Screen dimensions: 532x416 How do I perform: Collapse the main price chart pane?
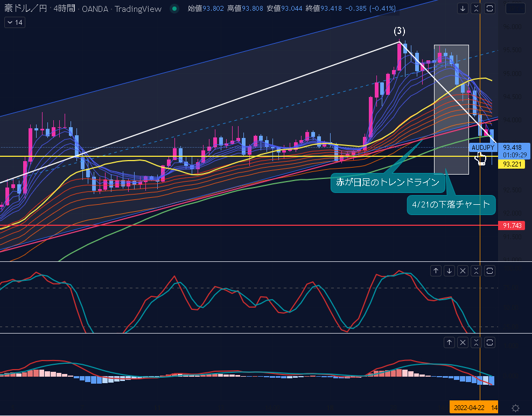click(x=476, y=8)
